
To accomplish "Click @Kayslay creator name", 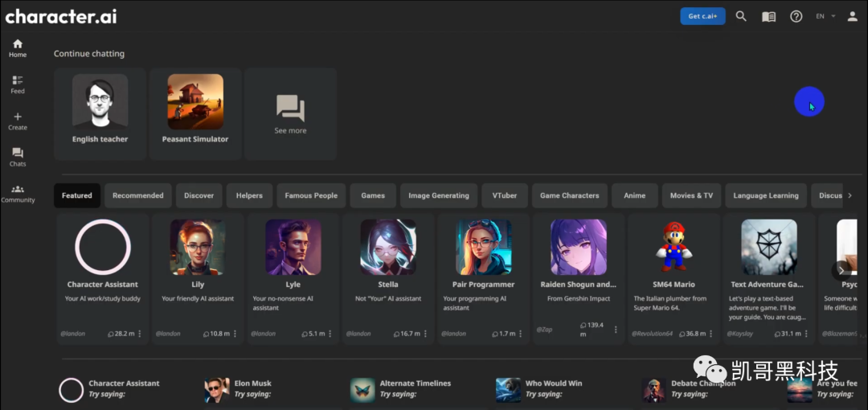I will (739, 334).
